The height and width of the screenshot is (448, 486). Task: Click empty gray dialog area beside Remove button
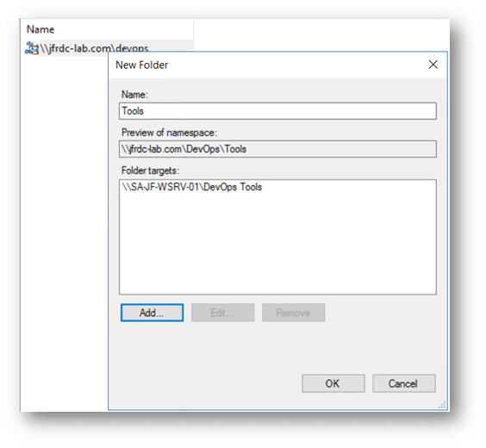coord(381,313)
